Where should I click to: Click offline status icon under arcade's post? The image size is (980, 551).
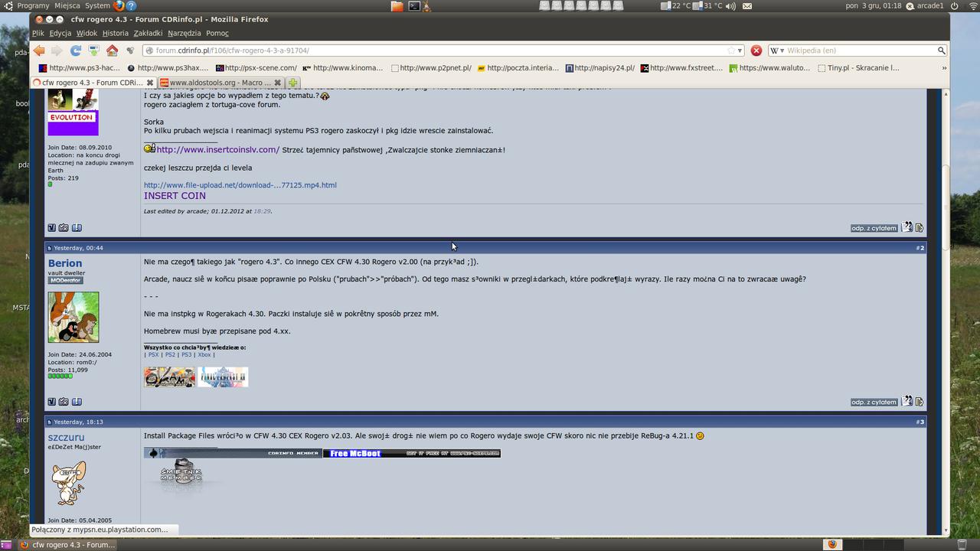tap(51, 228)
